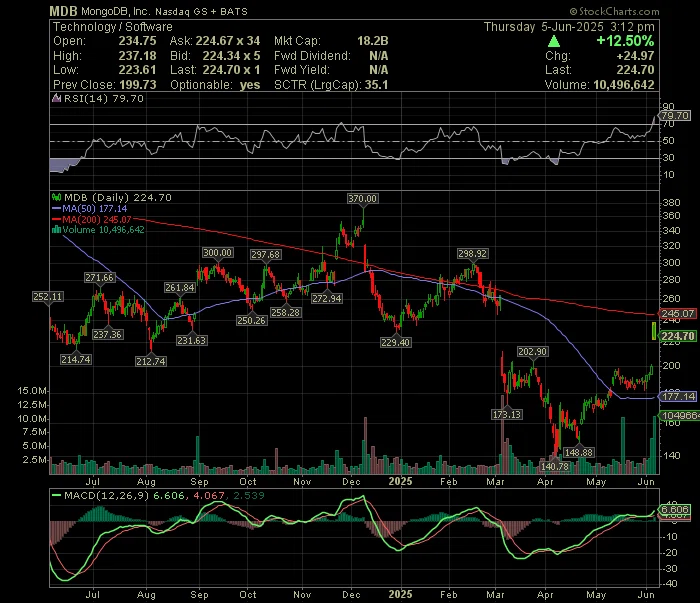The height and width of the screenshot is (603, 700).
Task: Click the blue MA(50) legend line marker
Action: 56,208
